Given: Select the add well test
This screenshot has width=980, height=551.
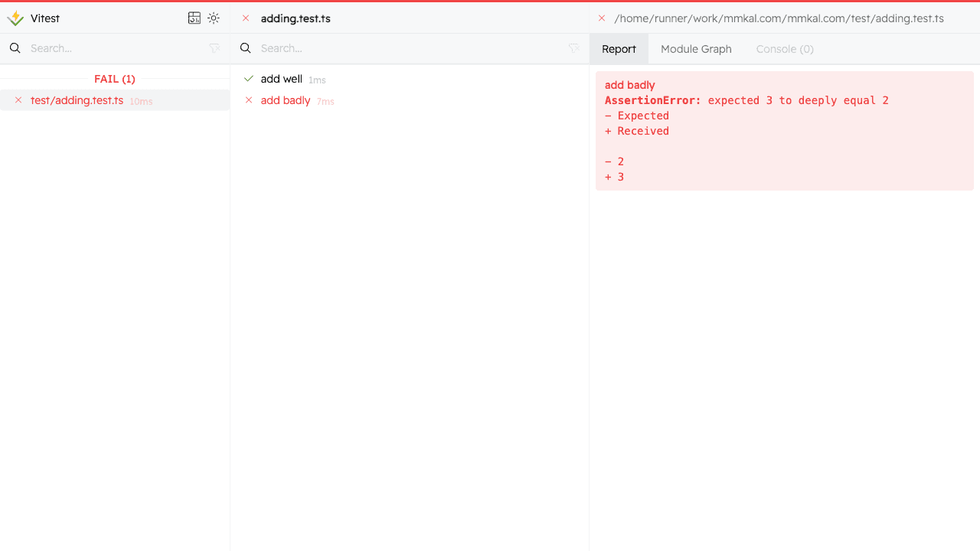Looking at the screenshot, I should click(x=281, y=79).
